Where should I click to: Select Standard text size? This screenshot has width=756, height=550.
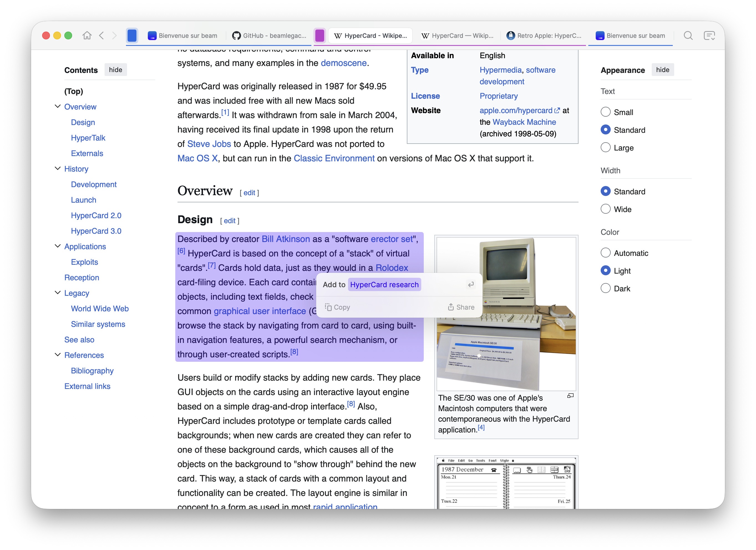click(606, 129)
